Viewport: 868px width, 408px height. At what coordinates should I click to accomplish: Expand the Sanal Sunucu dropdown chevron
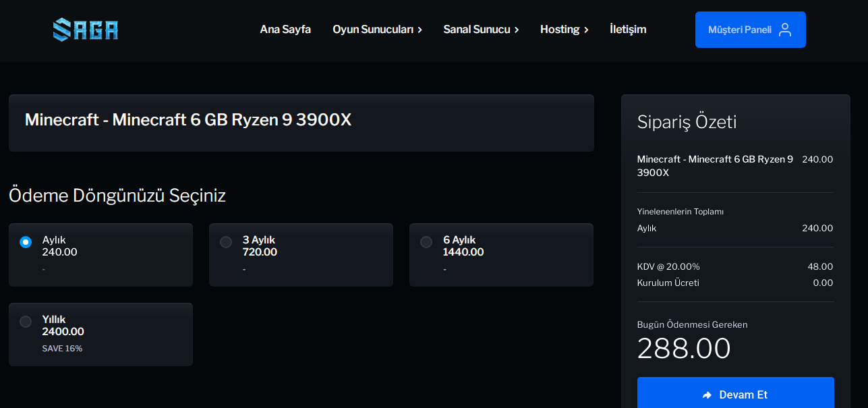tap(517, 30)
